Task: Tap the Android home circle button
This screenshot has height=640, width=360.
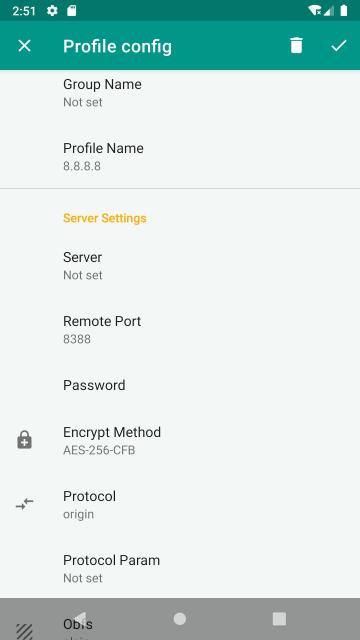Action: (180, 619)
